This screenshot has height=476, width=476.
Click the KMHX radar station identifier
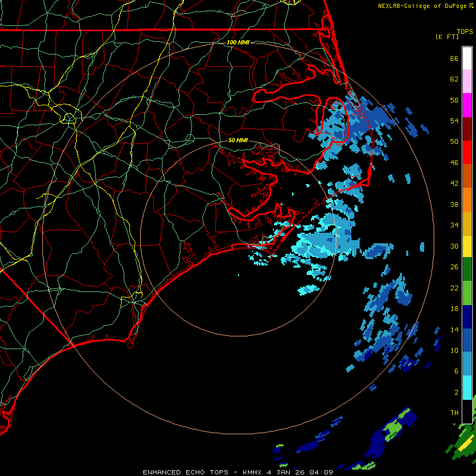pos(253,472)
